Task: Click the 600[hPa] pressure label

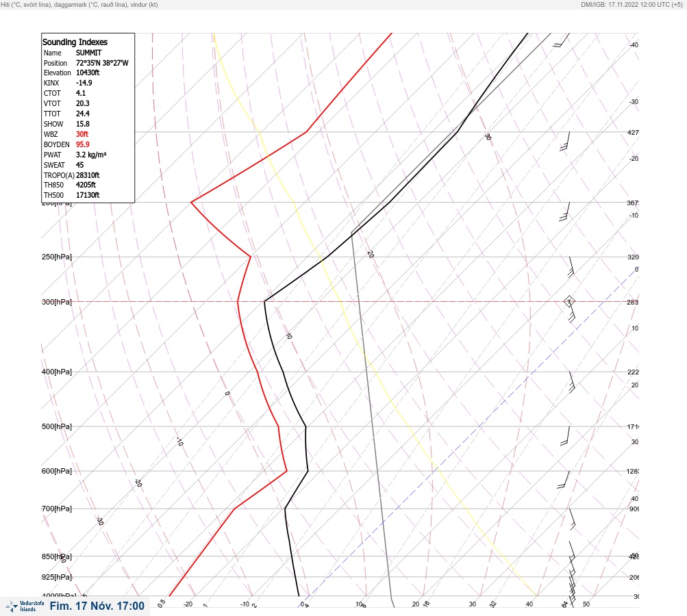Action: tap(57, 471)
